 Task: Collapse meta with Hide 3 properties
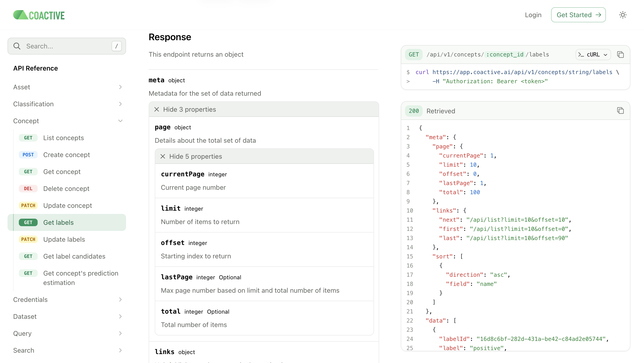(x=189, y=109)
